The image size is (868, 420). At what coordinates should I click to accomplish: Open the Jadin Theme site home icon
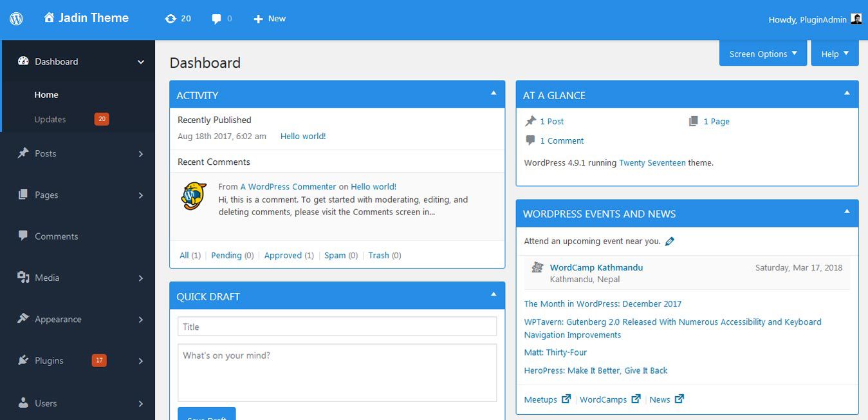click(49, 18)
